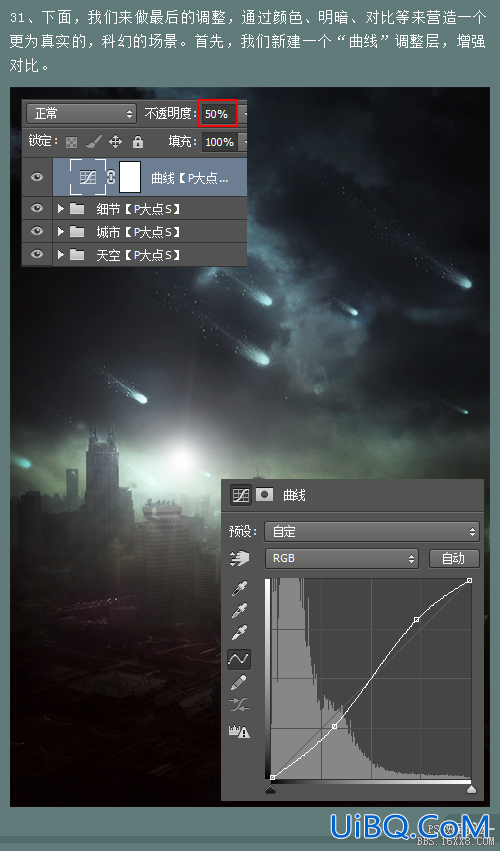This screenshot has height=851, width=500.
Task: Click the smooth curve values icon
Action: [239, 705]
